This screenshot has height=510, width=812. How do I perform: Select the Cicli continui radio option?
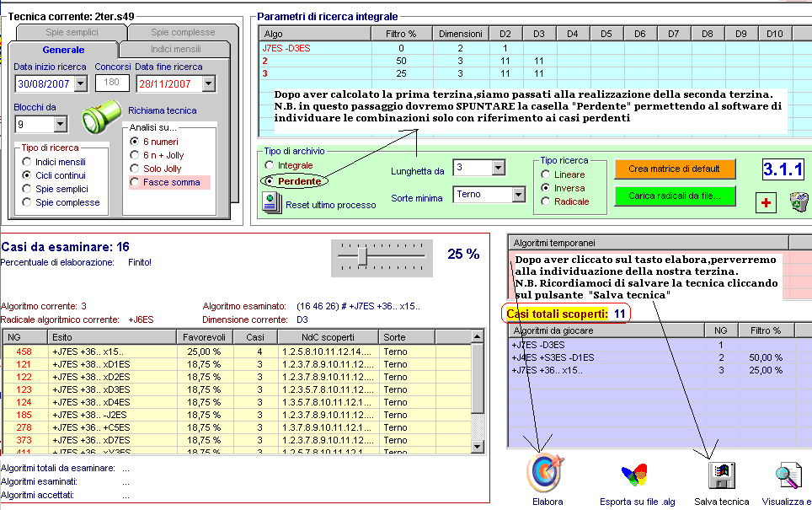point(27,175)
